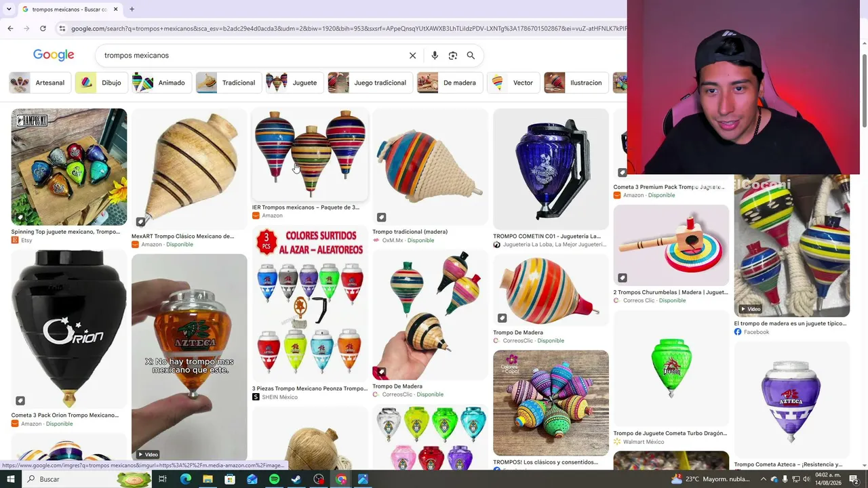This screenshot has width=868, height=488.
Task: Open 'TROMPOS! Los clásicos y consentidos' link
Action: click(x=545, y=463)
